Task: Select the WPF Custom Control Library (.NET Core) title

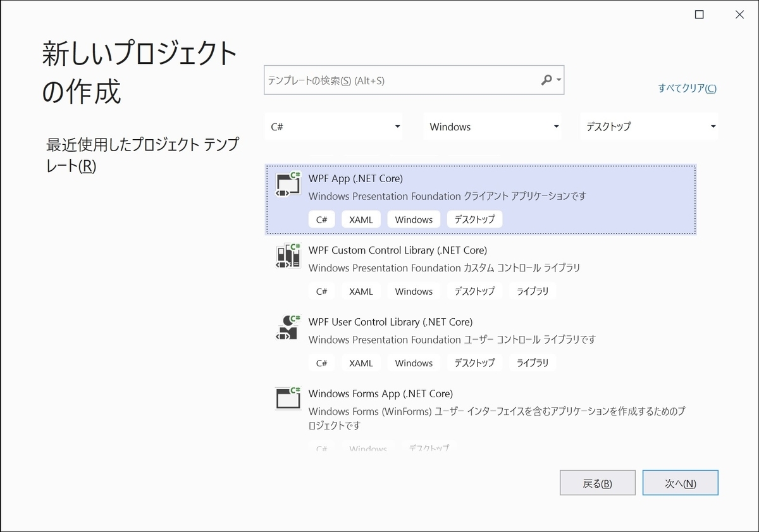Action: pos(398,250)
